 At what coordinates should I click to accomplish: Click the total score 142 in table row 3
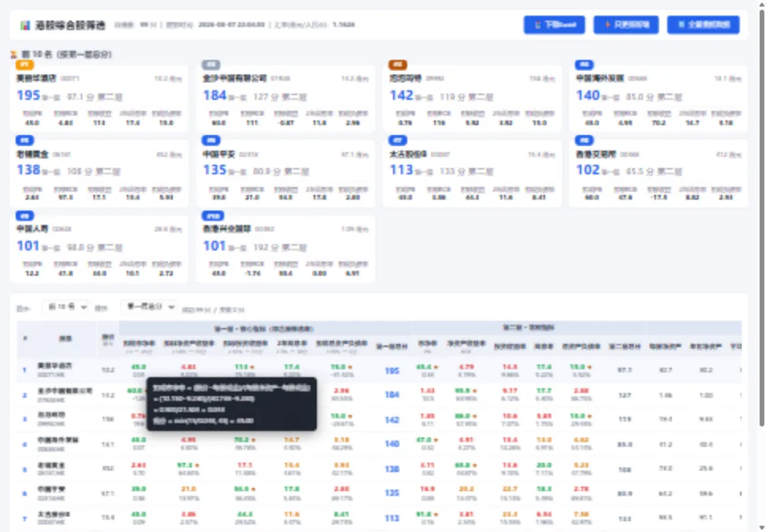pos(392,420)
